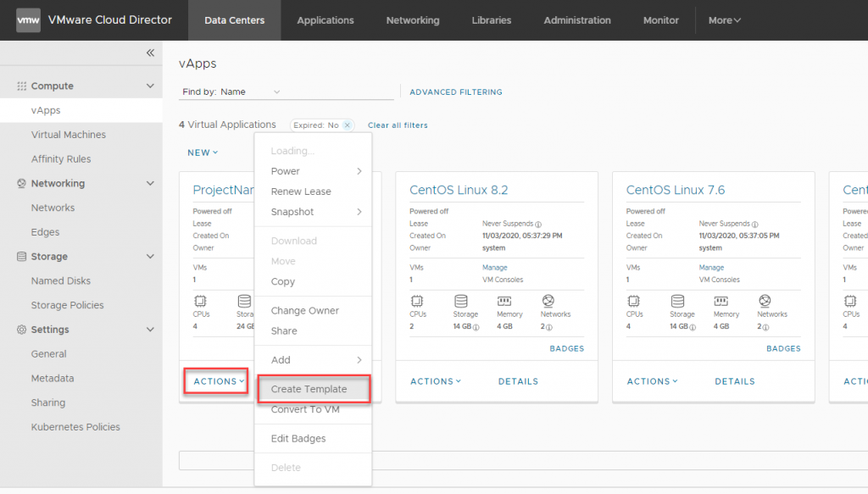Switch to Networking top tab
Viewport: 868px width, 494px height.
pyautogui.click(x=413, y=20)
